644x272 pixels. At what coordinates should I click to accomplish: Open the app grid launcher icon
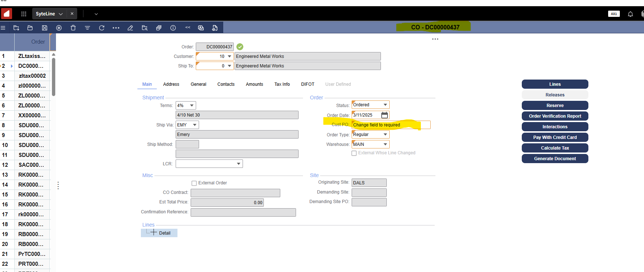click(24, 14)
